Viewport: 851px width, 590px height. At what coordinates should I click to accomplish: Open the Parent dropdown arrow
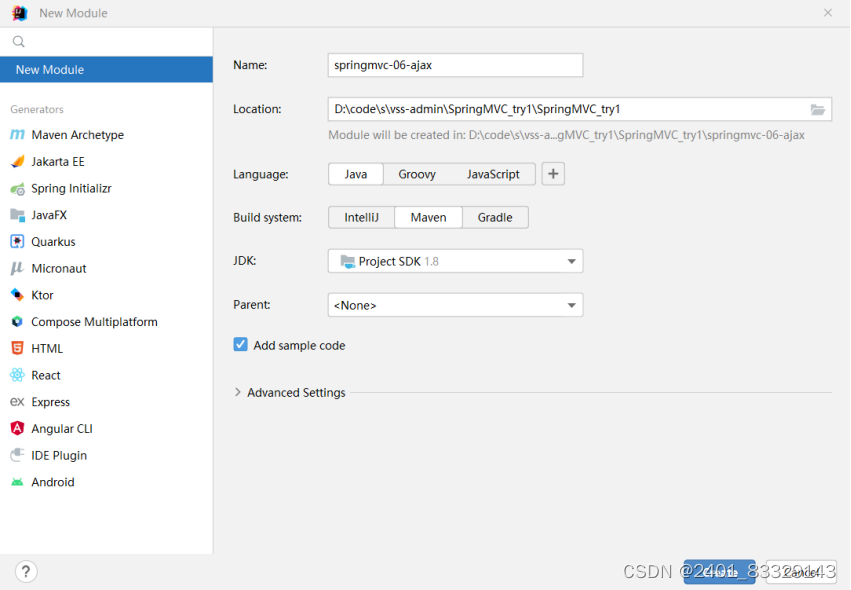click(571, 305)
